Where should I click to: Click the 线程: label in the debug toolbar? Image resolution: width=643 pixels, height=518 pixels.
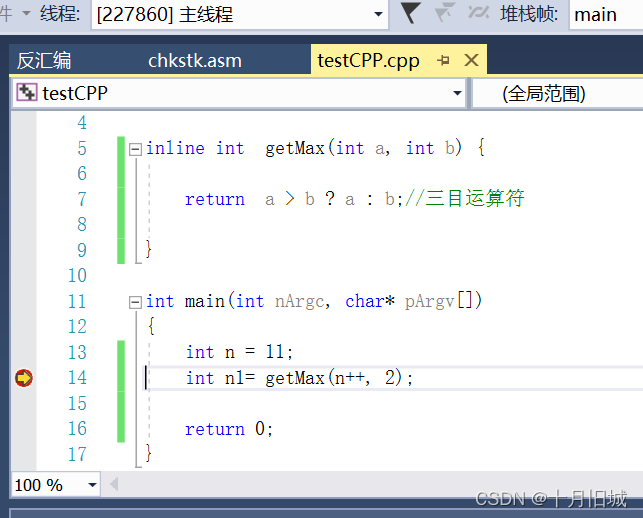pos(60,14)
